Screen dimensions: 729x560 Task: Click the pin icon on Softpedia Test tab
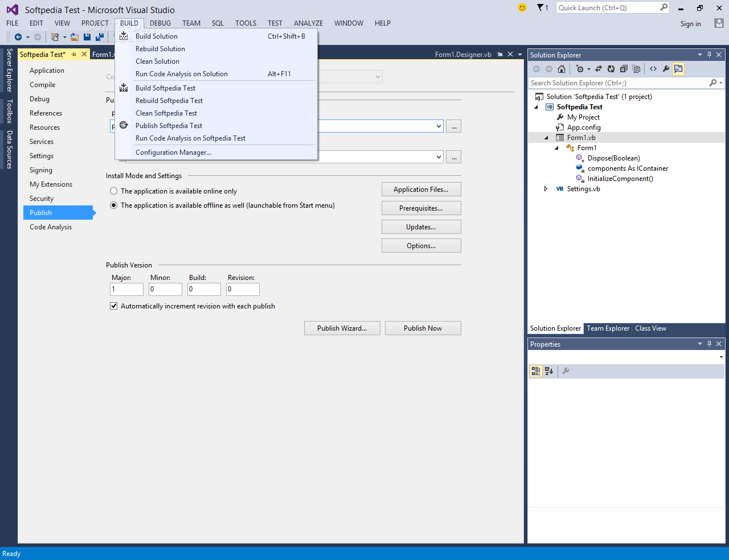pyautogui.click(x=74, y=54)
